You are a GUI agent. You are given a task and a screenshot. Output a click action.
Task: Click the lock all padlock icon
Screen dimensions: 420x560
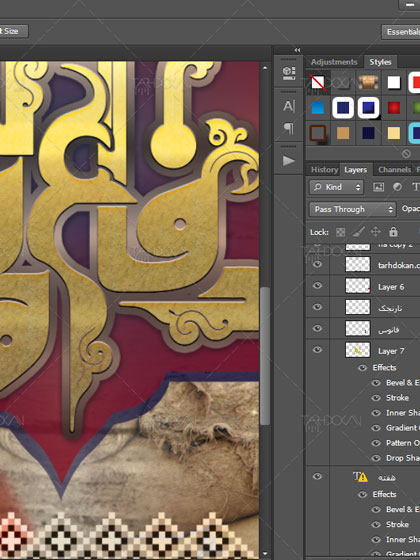[393, 232]
